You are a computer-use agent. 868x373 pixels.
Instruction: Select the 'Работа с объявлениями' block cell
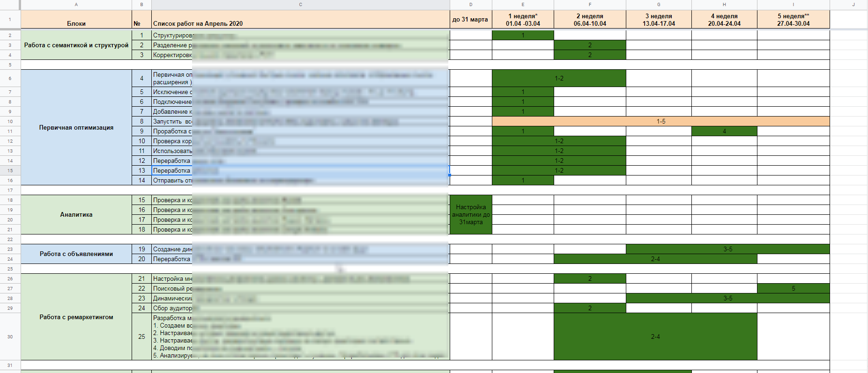(x=76, y=254)
